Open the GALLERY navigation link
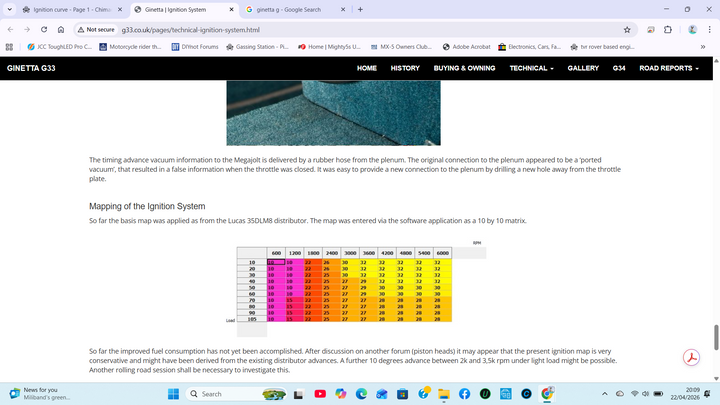Screen dimensions: 720x405 [583, 68]
